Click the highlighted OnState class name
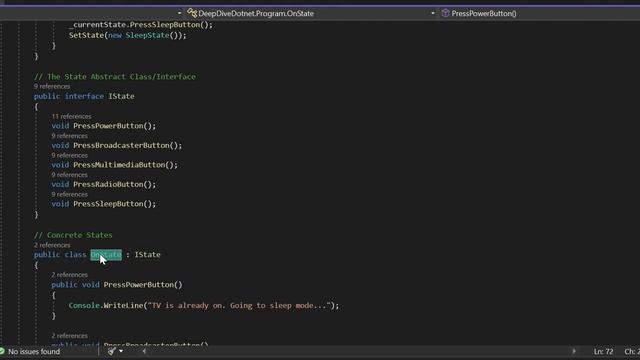The height and width of the screenshot is (360, 640). 106,255
